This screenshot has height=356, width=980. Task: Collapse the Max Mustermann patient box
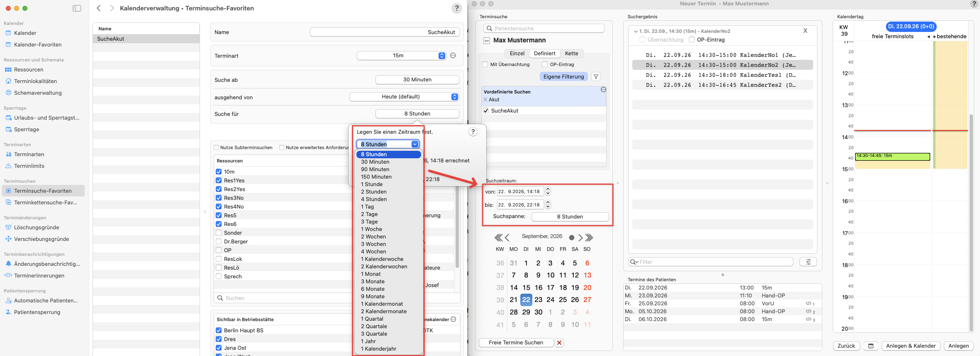coord(487,40)
